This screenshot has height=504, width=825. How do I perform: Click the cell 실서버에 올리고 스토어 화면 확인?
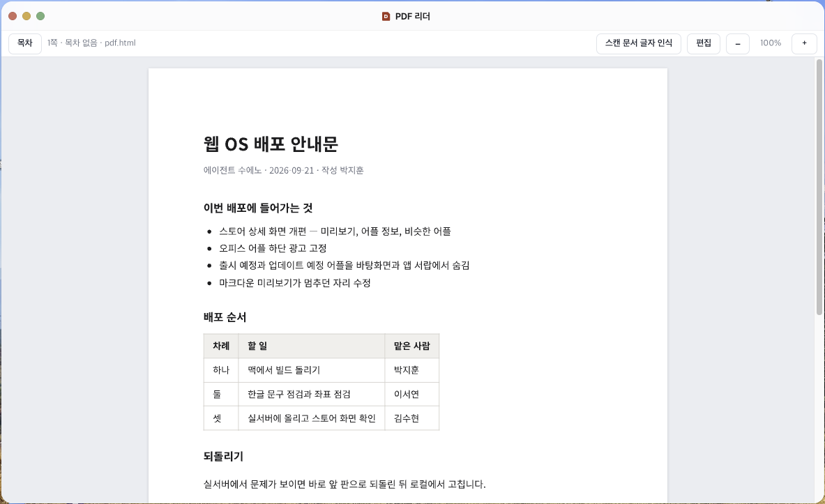(312, 418)
